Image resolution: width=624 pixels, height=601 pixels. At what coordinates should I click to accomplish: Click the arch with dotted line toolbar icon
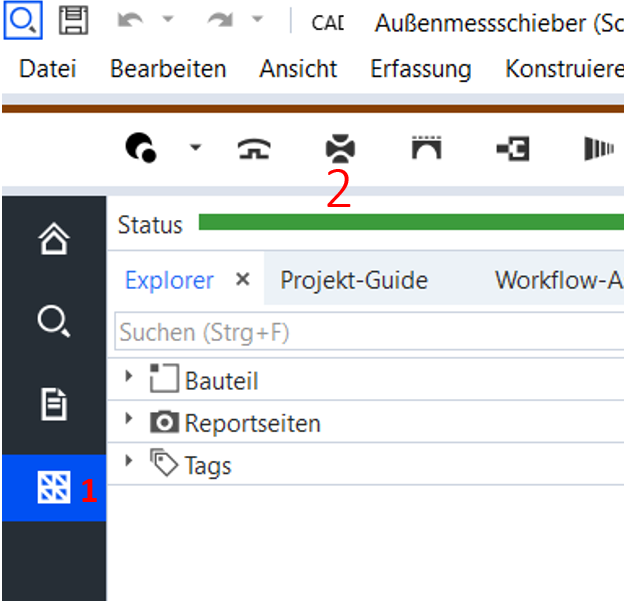(x=427, y=148)
